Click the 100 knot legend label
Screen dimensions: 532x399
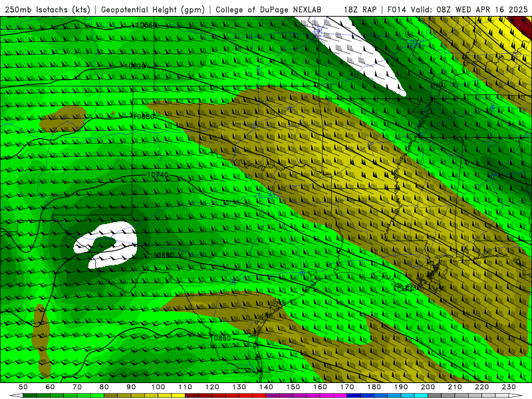(158, 387)
